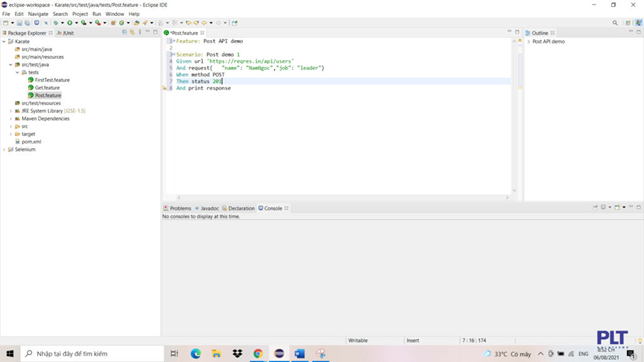Screen dimensions: 644x362
Task: Open the Window menu
Action: (x=115, y=14)
